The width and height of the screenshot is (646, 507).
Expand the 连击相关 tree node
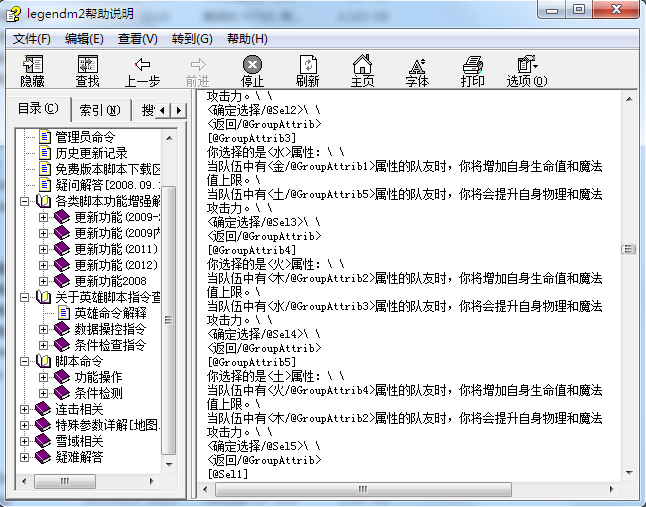coord(25,409)
